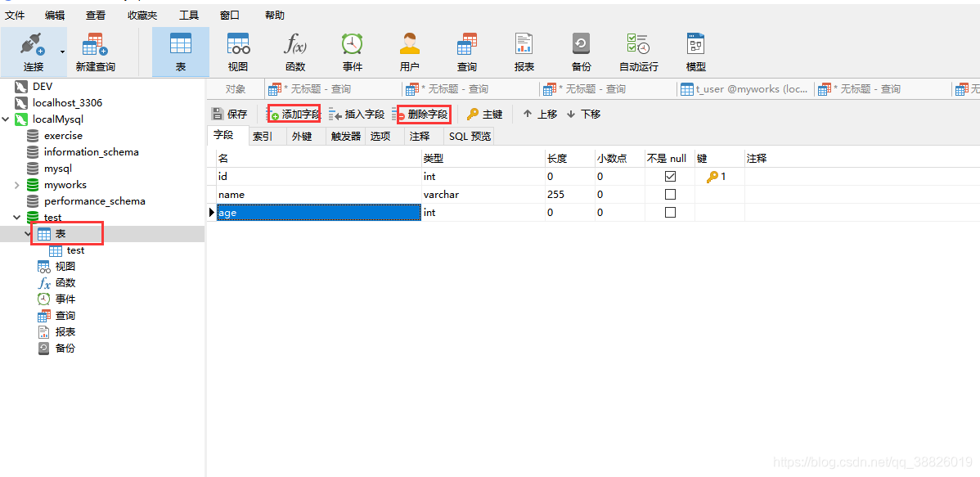980x477 pixels.
Task: Select the exercise database
Action: click(63, 135)
